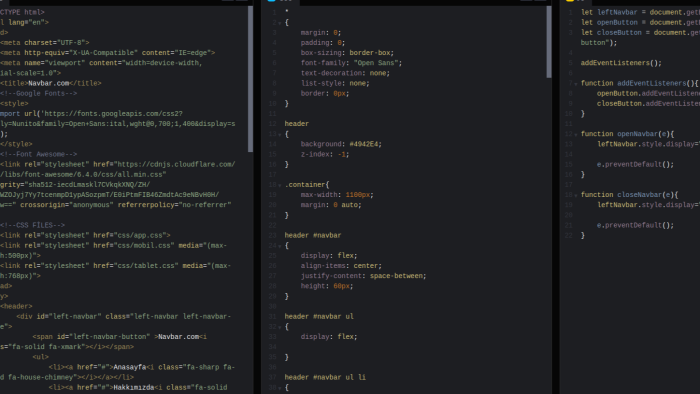
Task: Click the left-navbar div opening tag line
Action: tap(124, 317)
